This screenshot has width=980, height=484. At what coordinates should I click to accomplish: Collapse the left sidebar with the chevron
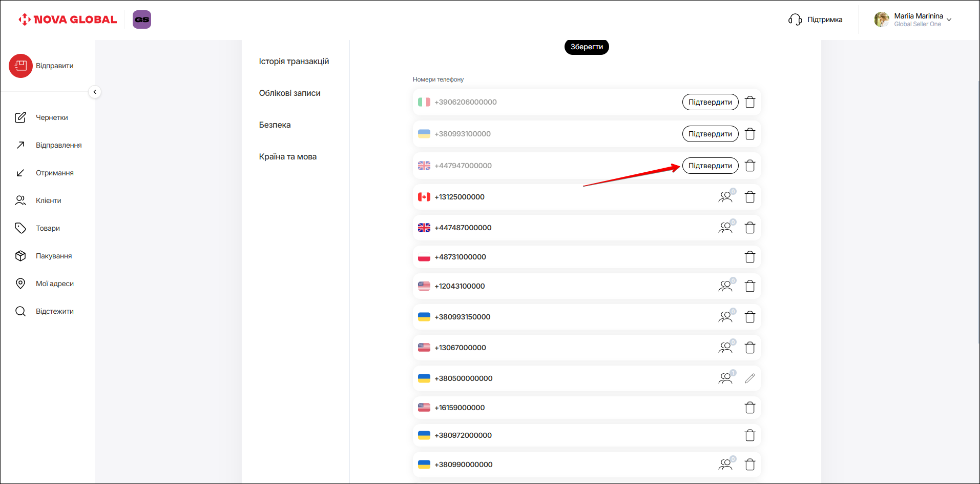[95, 92]
